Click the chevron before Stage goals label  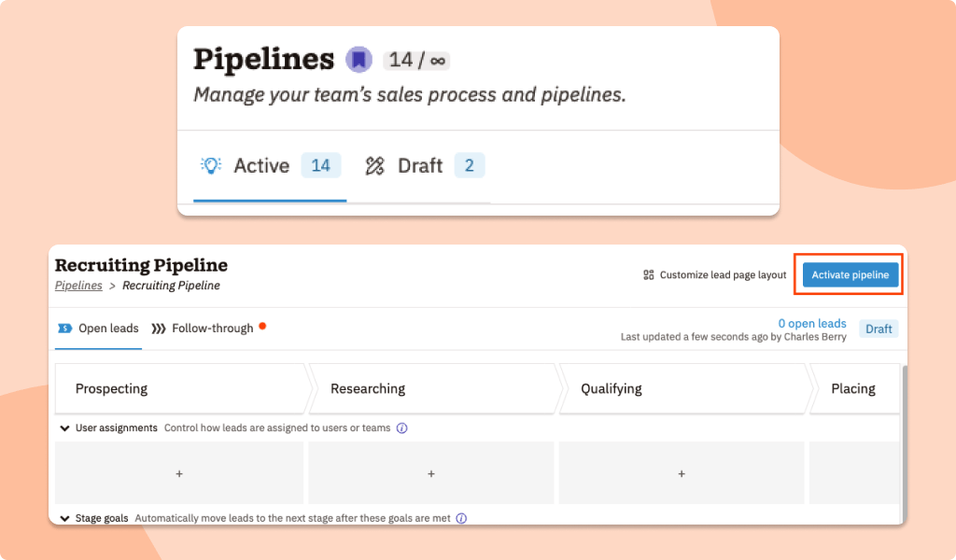pyautogui.click(x=63, y=518)
